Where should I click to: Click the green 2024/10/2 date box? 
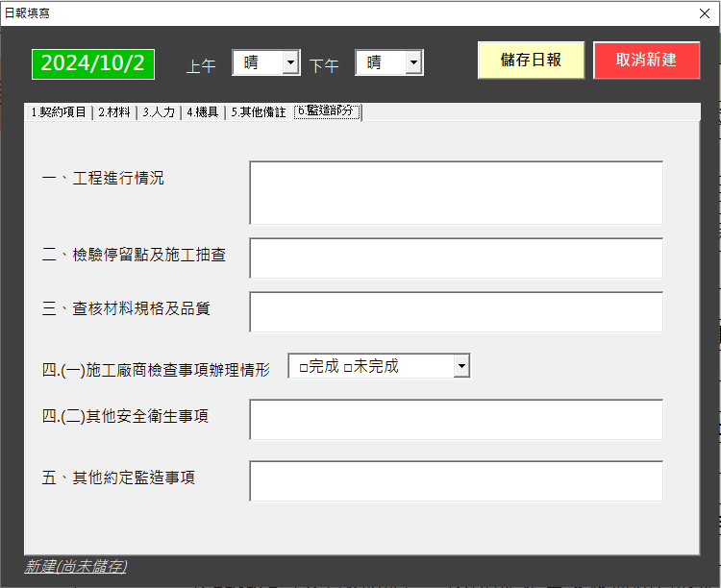click(x=93, y=63)
